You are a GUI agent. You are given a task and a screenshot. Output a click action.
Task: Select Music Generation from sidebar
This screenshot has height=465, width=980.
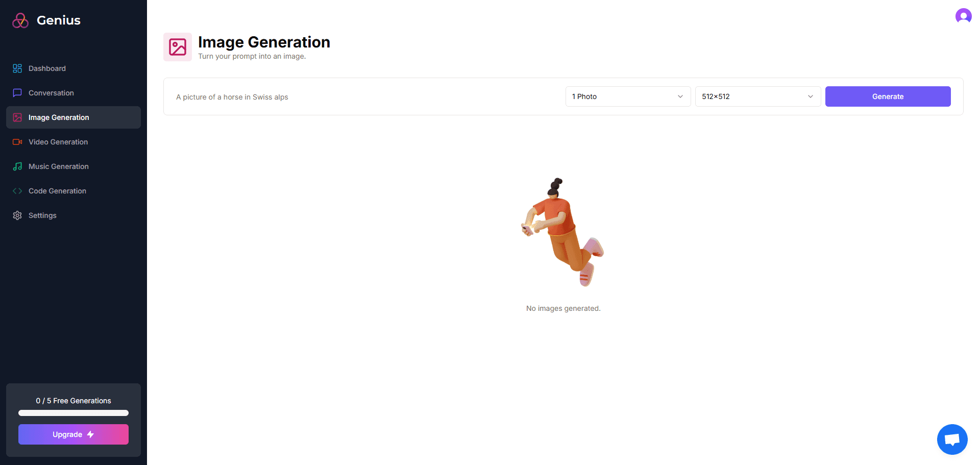[73, 166]
